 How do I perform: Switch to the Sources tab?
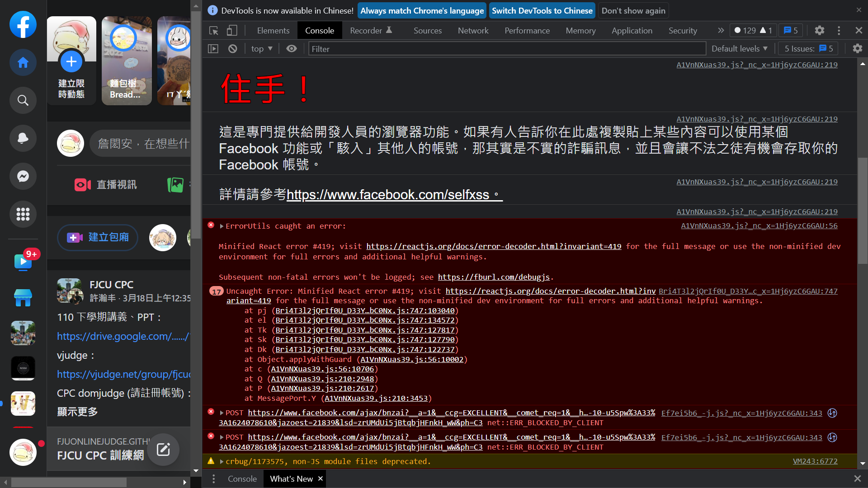coord(427,31)
